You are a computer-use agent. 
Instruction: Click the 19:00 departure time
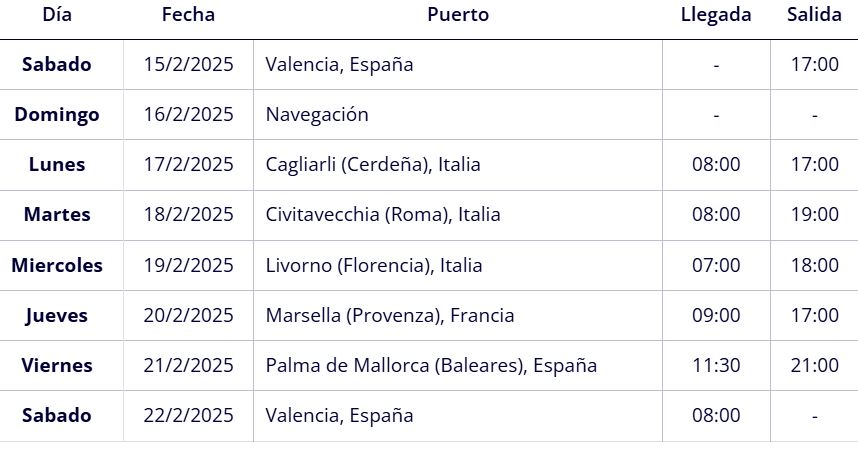(814, 214)
